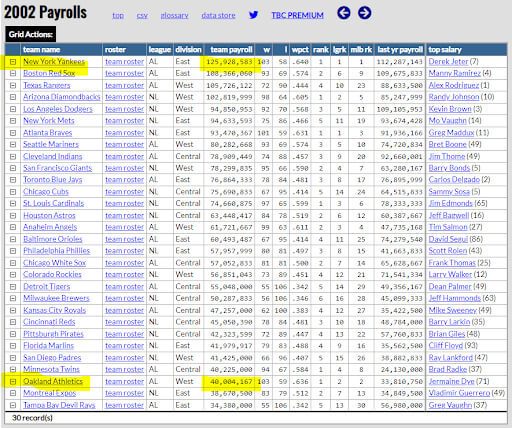This screenshot has height=428, width=512.
Task: Toggle expander for Detroit Tigers row
Action: (x=13, y=287)
